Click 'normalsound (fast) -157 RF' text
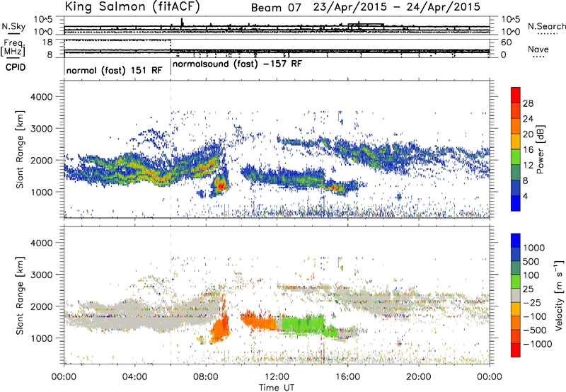Viewport: 566px width, 392px height. tap(237, 64)
